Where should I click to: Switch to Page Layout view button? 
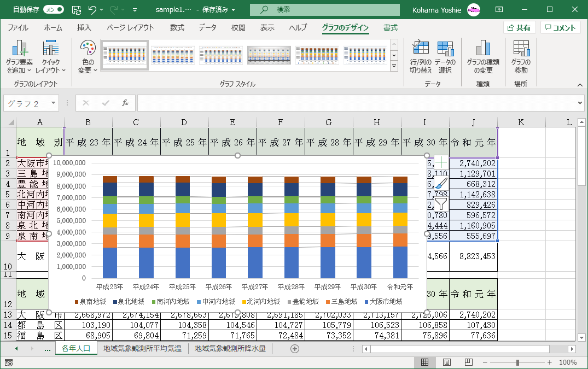[447, 362]
